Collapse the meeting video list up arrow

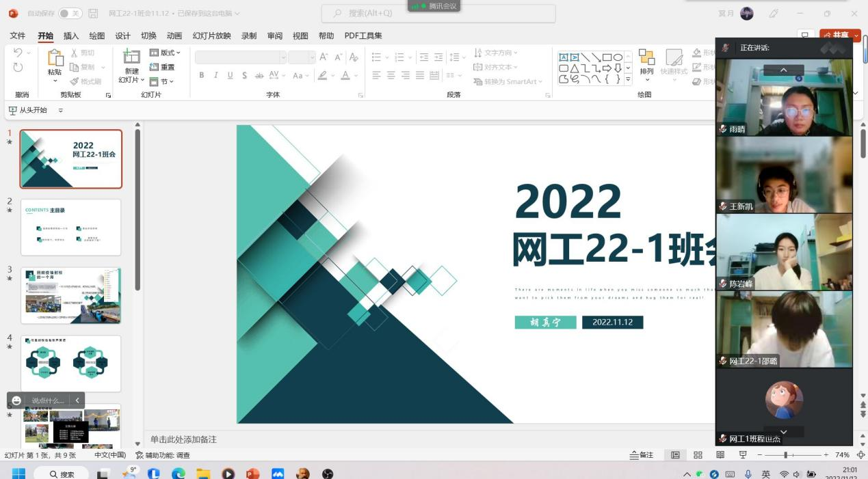coord(783,70)
